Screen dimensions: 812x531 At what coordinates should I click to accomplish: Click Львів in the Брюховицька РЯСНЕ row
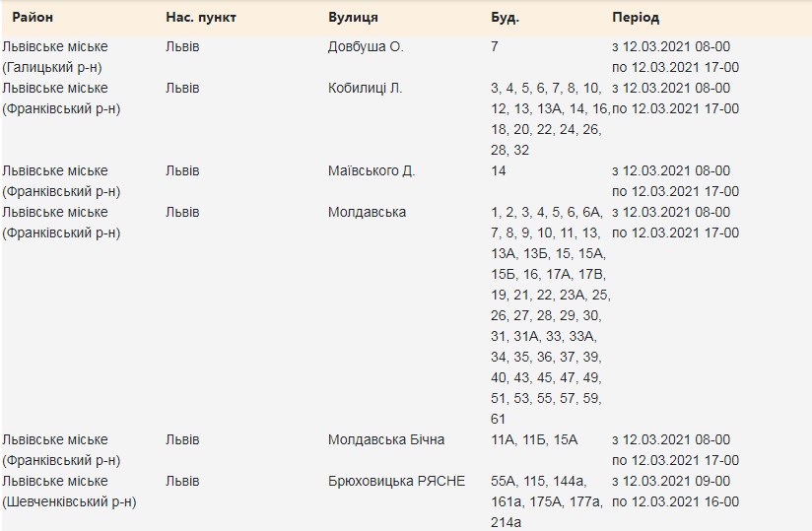(x=182, y=481)
